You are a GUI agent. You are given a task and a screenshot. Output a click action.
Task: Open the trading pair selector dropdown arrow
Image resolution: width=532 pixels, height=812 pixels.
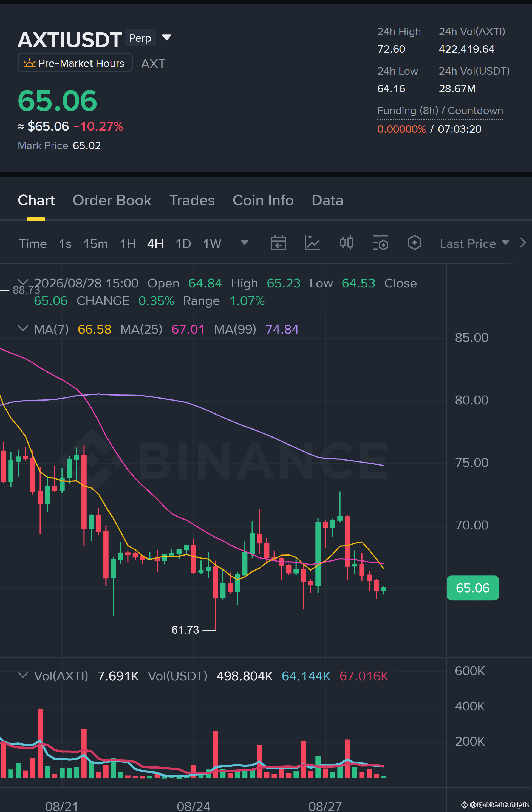166,37
